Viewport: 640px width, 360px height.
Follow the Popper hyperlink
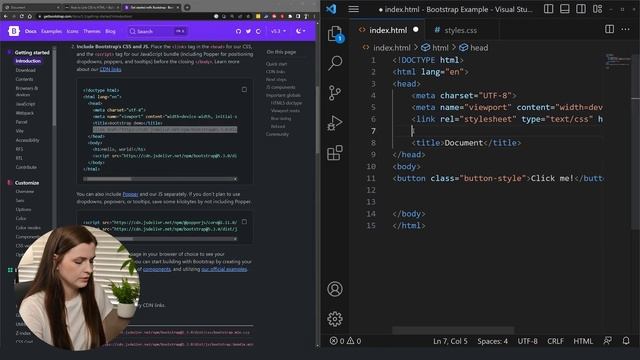pyautogui.click(x=130, y=194)
